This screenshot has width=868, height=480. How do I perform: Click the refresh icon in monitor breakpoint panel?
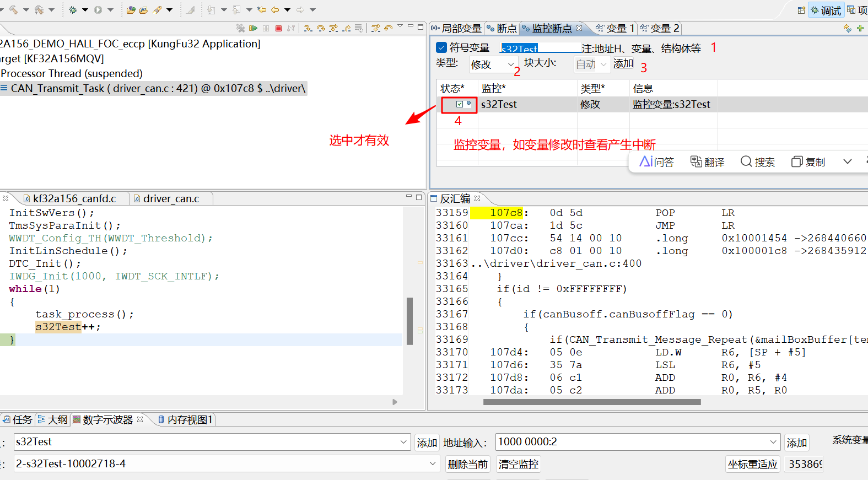(847, 28)
